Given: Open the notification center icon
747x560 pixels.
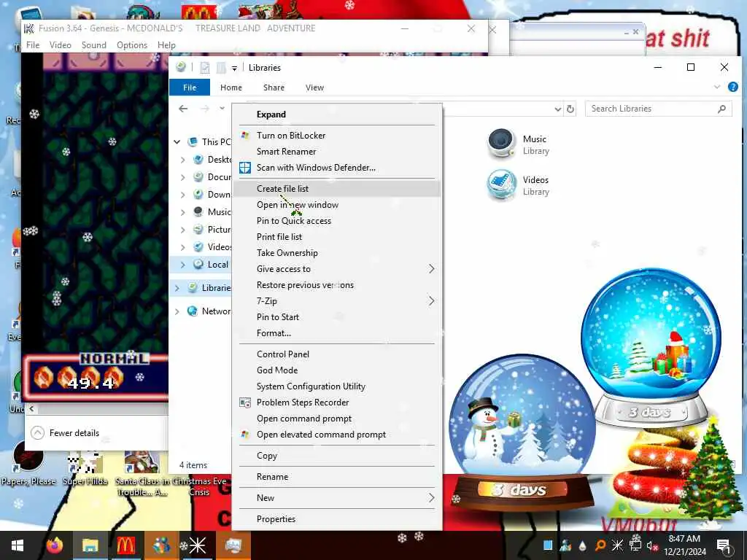Looking at the screenshot, I should (x=723, y=545).
